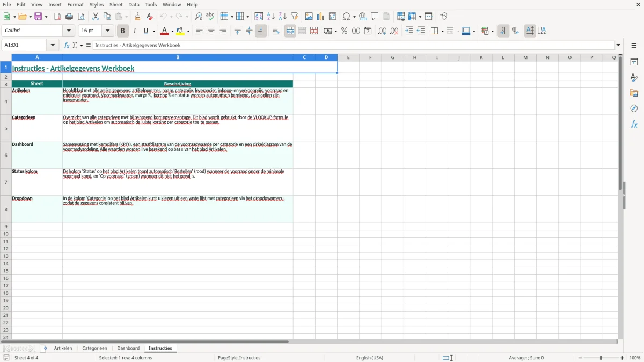
Task: Click Split Window icon
Action: point(429,17)
